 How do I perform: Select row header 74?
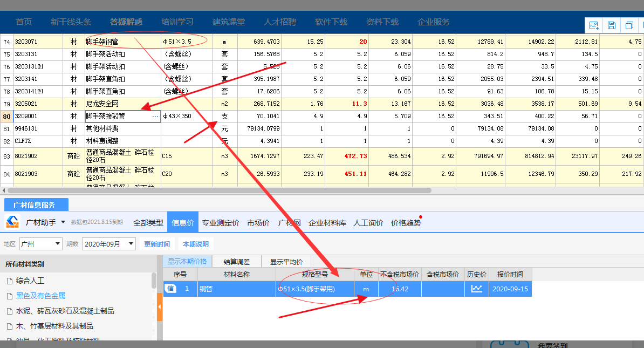pyautogui.click(x=7, y=42)
